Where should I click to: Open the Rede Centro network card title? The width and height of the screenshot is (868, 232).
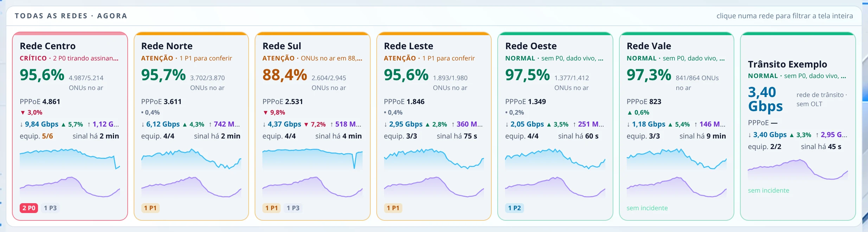pyautogui.click(x=48, y=46)
